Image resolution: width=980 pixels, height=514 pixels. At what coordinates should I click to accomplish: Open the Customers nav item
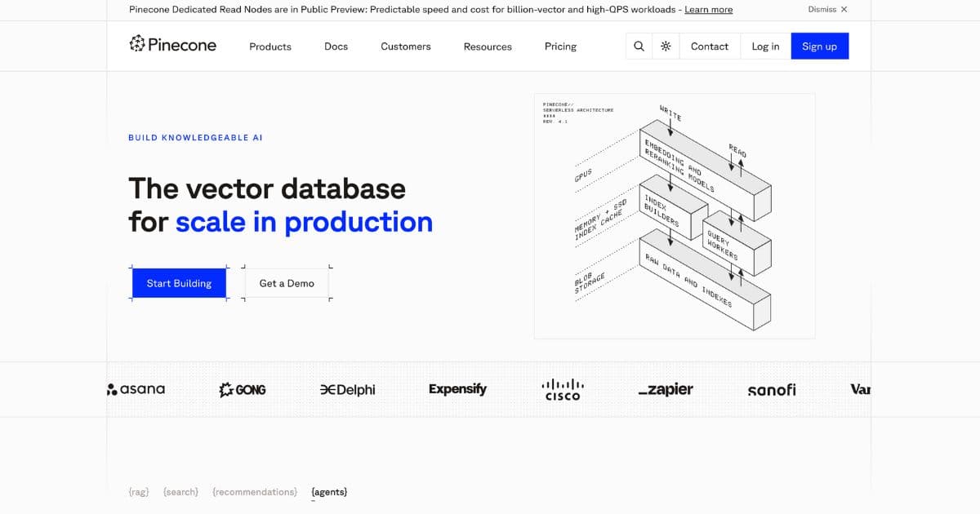coord(405,47)
